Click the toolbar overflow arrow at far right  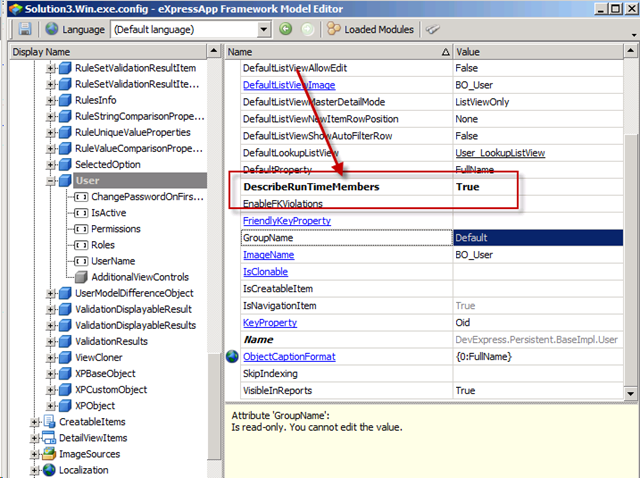click(634, 35)
